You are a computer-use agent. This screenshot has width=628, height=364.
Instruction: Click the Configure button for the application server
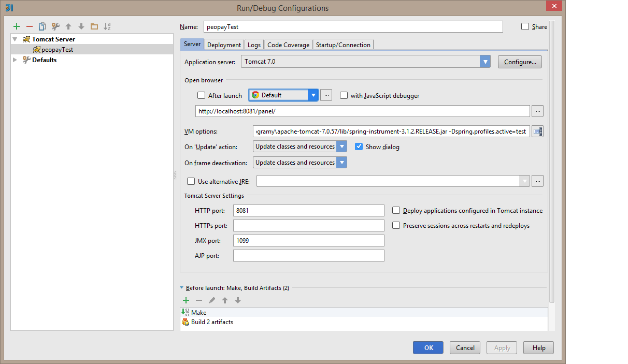[x=520, y=61]
